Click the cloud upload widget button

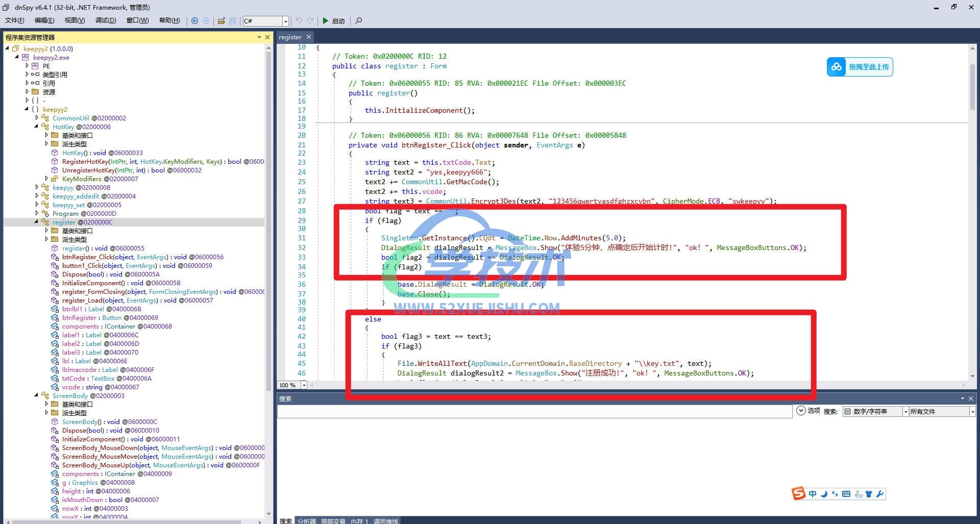pyautogui.click(x=860, y=67)
